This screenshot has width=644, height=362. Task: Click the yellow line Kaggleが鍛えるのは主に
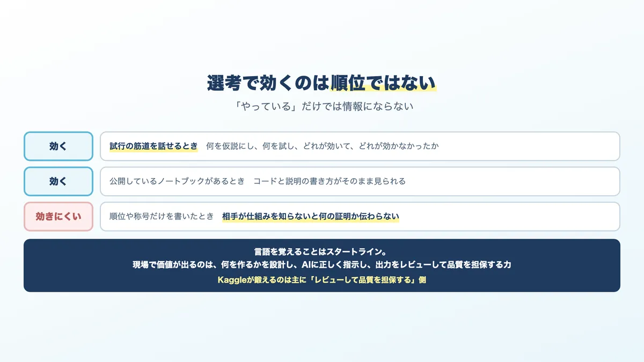pos(322,279)
